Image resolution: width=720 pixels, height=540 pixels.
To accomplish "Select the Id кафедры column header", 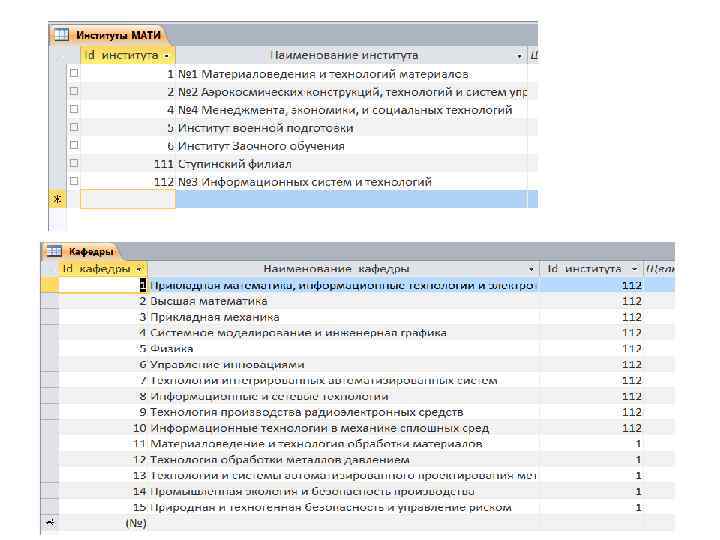I will 102,269.
